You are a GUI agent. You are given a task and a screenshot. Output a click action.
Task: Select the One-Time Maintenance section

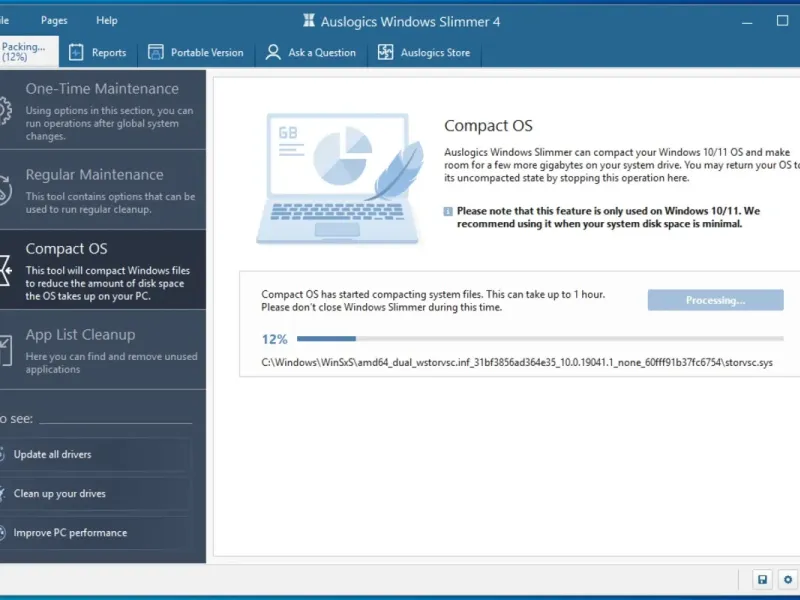point(103,110)
